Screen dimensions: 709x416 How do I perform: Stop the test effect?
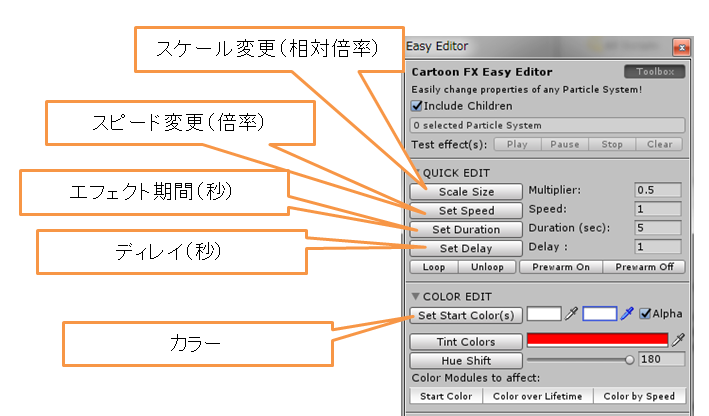tap(612, 144)
